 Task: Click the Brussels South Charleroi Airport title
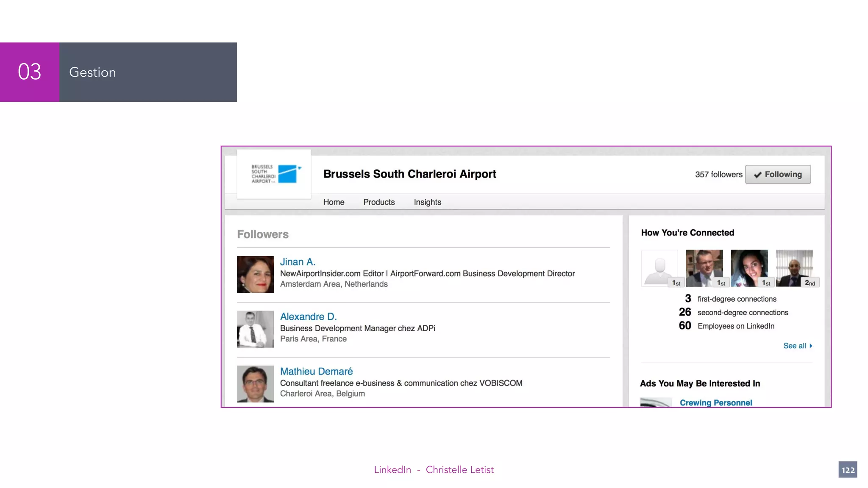tap(409, 174)
